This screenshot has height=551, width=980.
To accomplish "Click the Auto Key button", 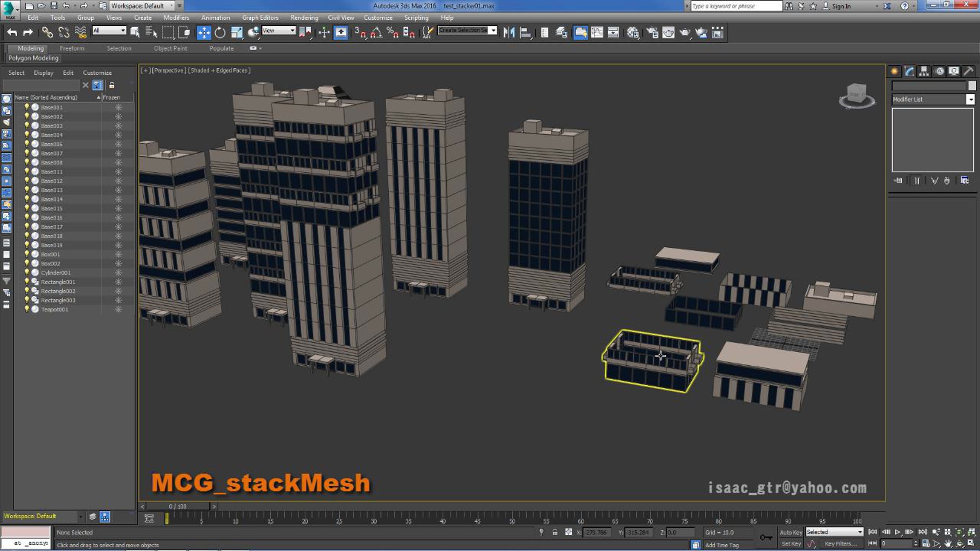I will coord(791,532).
